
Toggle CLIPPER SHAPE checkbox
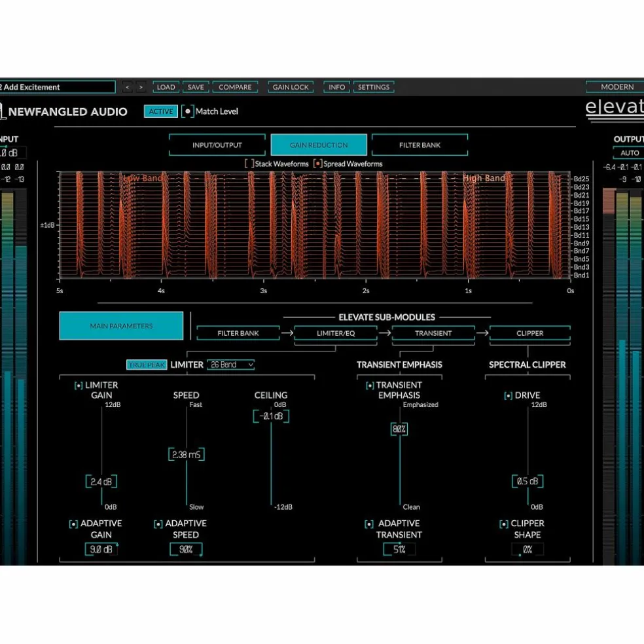click(x=504, y=524)
